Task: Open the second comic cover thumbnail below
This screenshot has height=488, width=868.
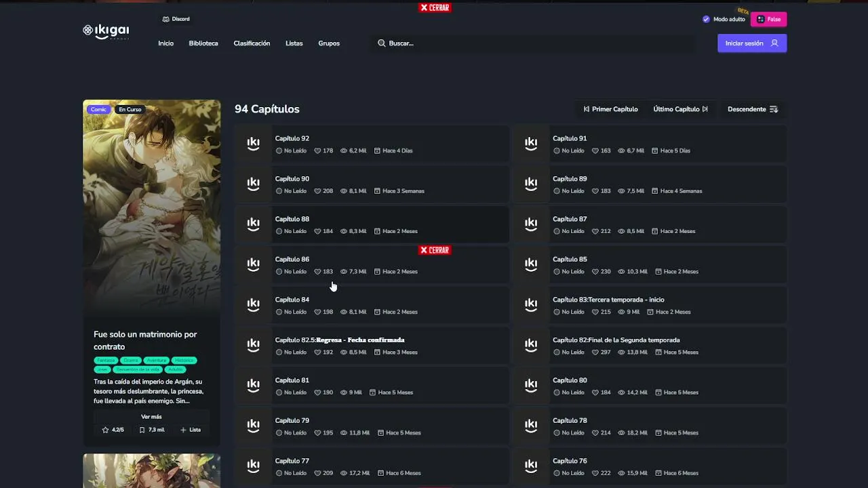Action: [x=152, y=471]
